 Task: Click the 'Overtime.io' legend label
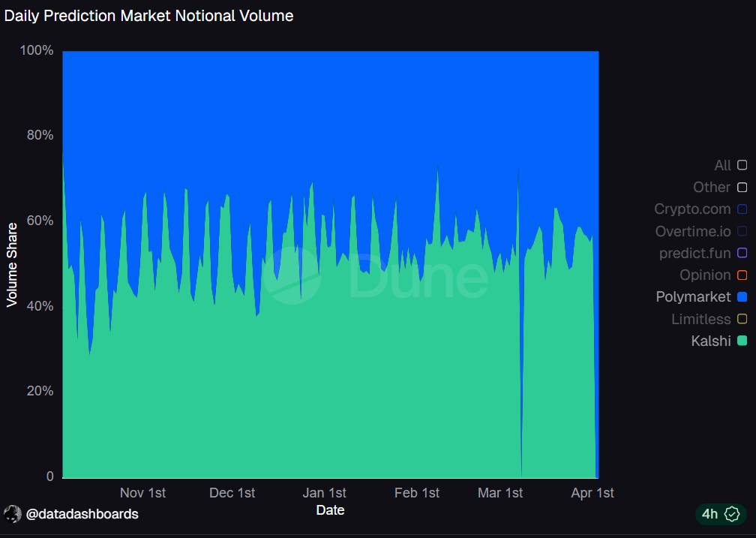693,231
